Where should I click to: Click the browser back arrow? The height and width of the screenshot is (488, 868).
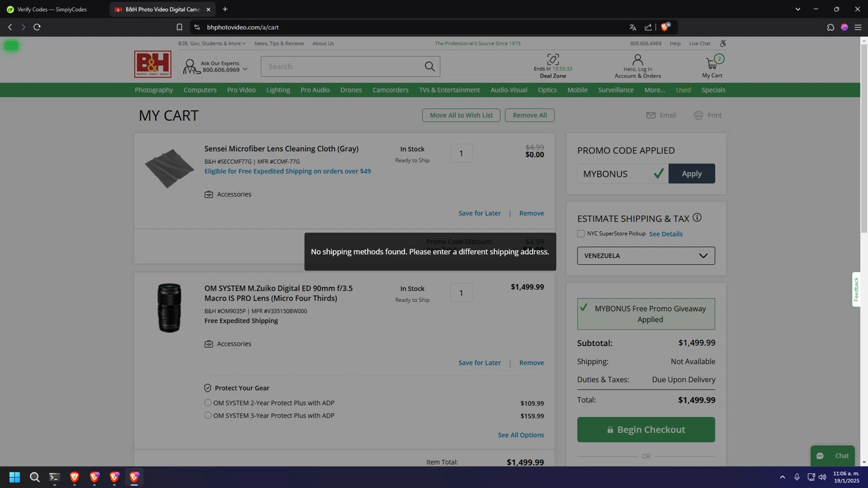coord(10,27)
